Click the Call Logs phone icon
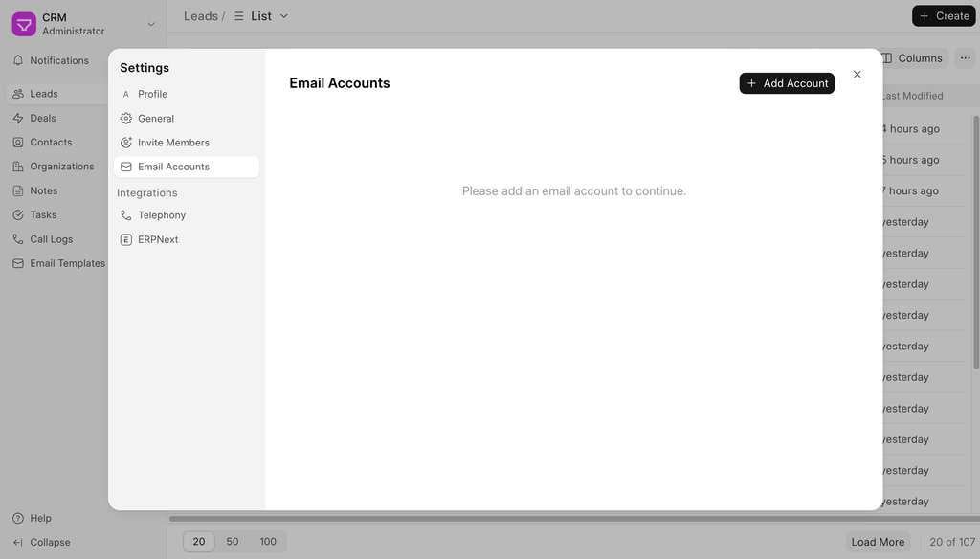 [x=18, y=239]
